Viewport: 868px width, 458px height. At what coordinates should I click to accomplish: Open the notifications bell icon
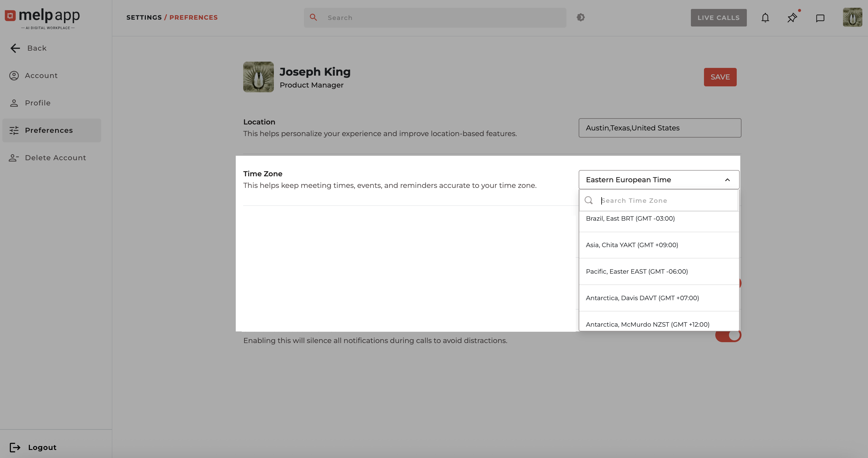tap(765, 18)
